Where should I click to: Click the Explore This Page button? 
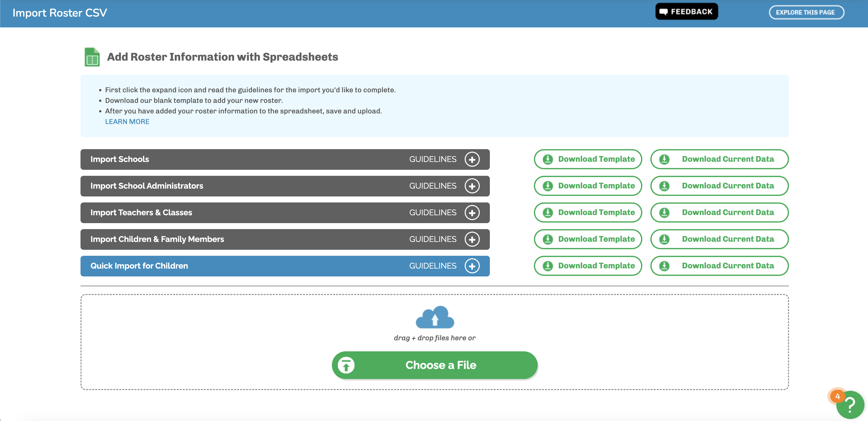tap(806, 13)
